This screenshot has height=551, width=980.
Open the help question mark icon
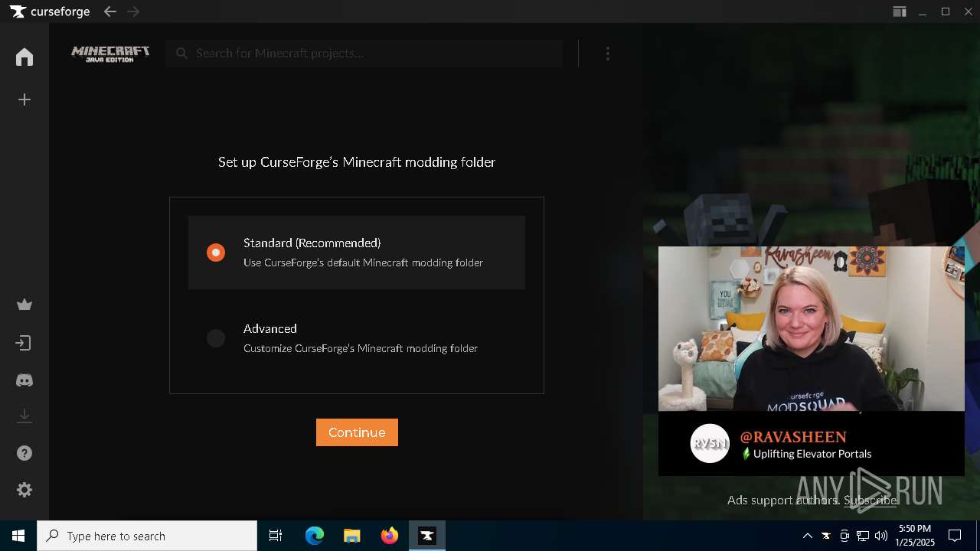24,453
